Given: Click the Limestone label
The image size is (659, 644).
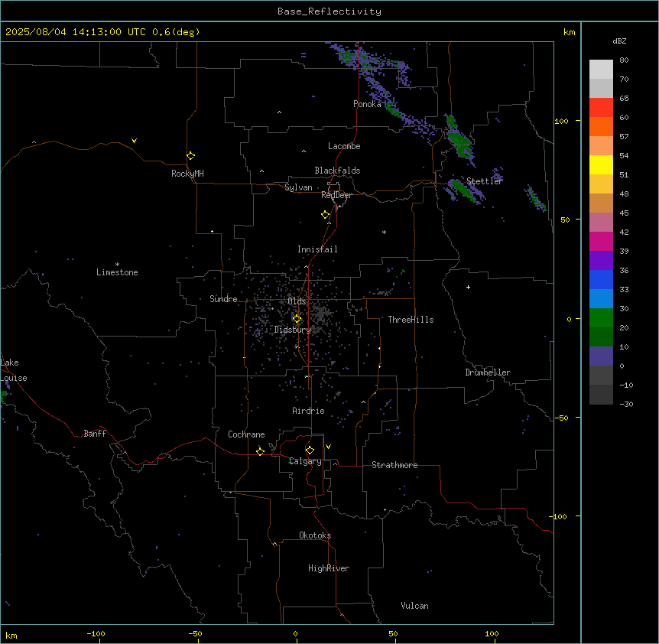Looking at the screenshot, I should [117, 272].
